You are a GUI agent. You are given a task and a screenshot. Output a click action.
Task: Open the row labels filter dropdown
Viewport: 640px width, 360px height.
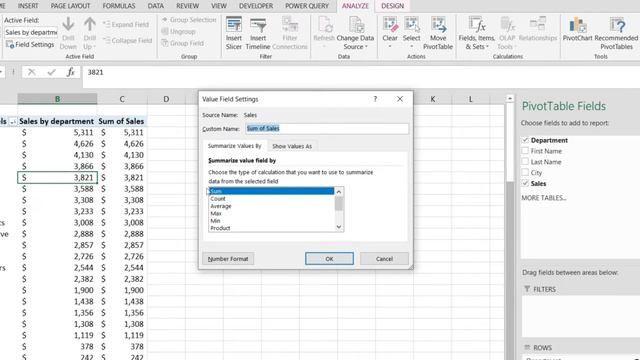coord(13,122)
